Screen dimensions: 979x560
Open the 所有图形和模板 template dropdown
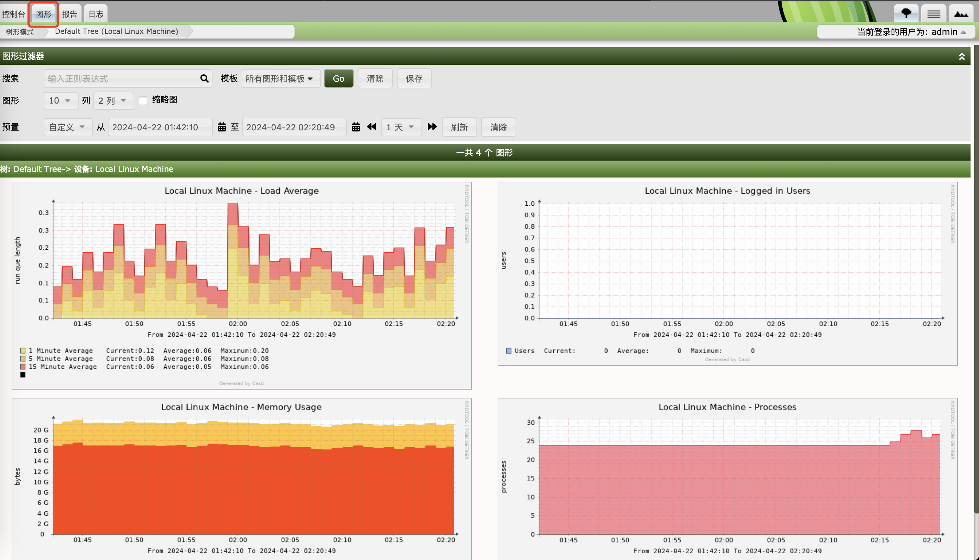[280, 79]
